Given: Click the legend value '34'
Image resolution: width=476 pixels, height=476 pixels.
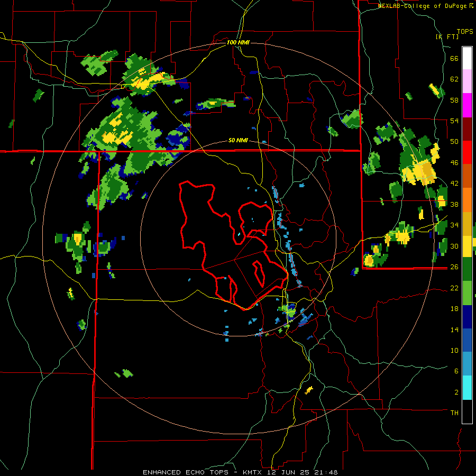Looking at the screenshot, I should pyautogui.click(x=454, y=225).
